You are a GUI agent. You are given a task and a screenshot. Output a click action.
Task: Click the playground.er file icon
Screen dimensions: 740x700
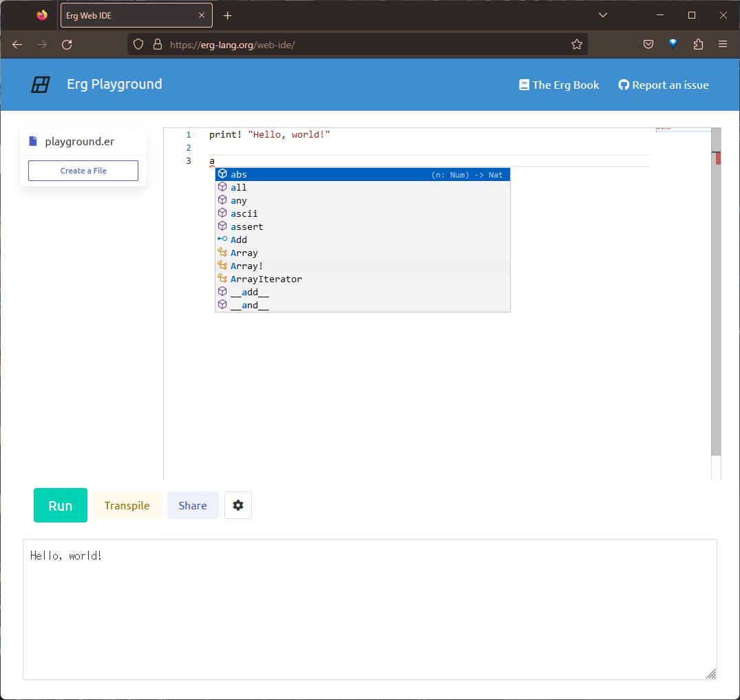click(x=33, y=141)
